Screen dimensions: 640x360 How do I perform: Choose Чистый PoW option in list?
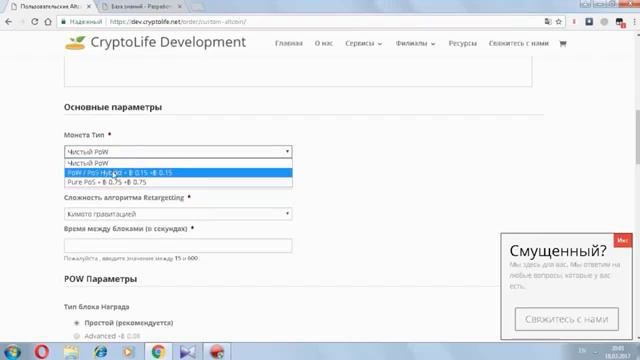(x=178, y=163)
